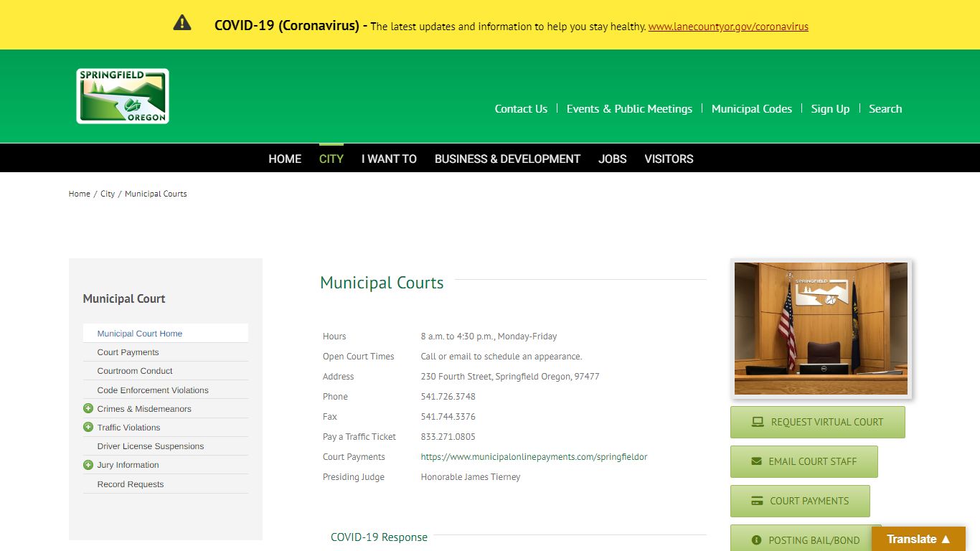The image size is (980, 551).
Task: Open the Translate widget
Action: click(x=918, y=539)
